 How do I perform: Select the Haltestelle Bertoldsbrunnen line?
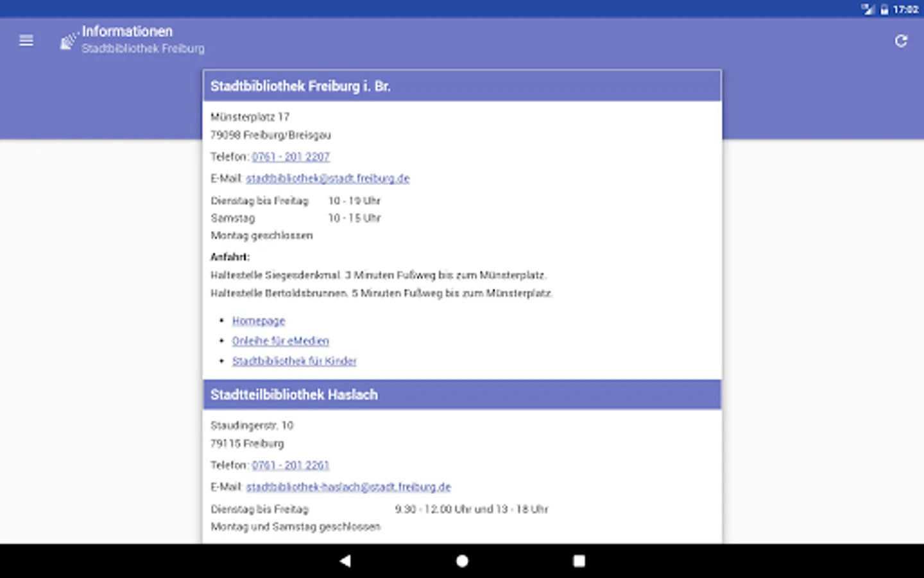coord(382,293)
